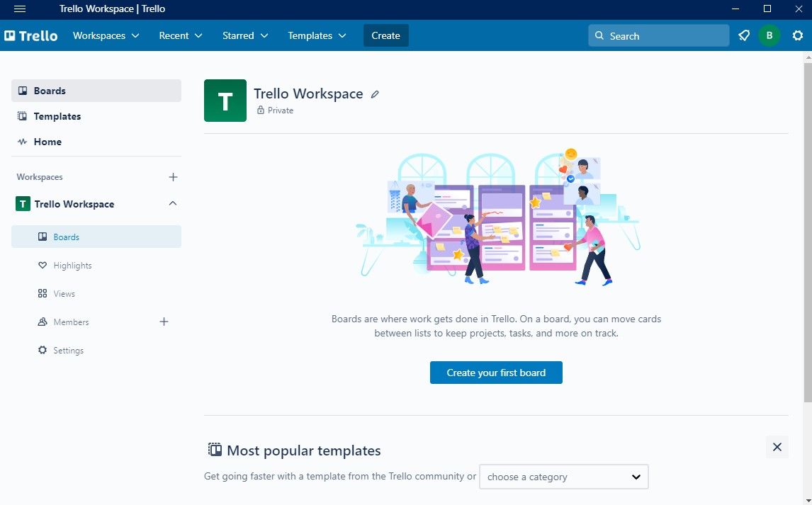The height and width of the screenshot is (505, 812).
Task: Expand the Templates dropdown in top bar
Action: click(x=317, y=35)
